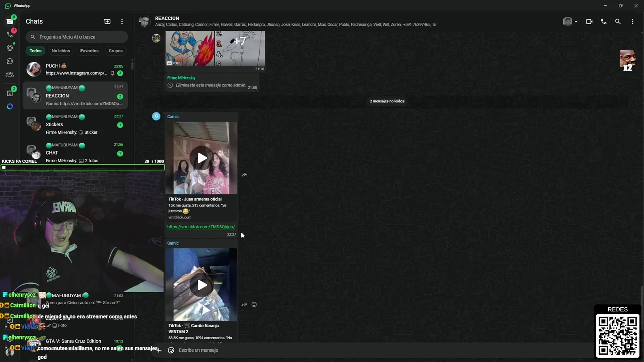Click the unread badge on PUCHI chat
The image size is (644, 362).
[x=120, y=73]
